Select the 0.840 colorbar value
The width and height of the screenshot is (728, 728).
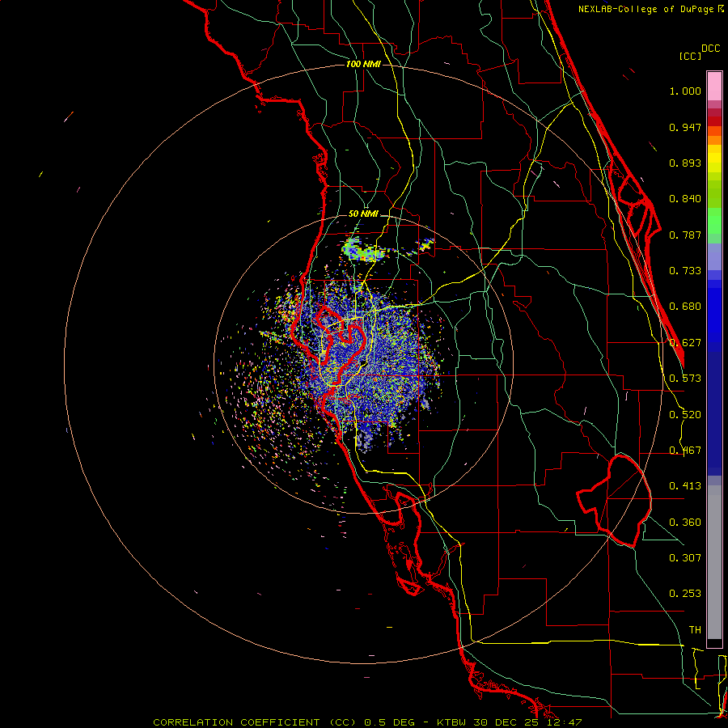[685, 199]
